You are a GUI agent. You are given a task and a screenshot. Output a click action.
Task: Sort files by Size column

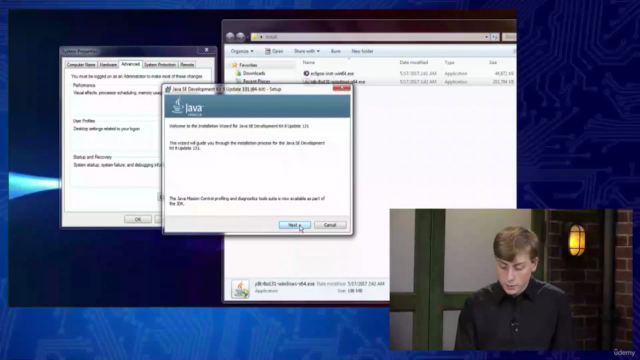click(493, 62)
